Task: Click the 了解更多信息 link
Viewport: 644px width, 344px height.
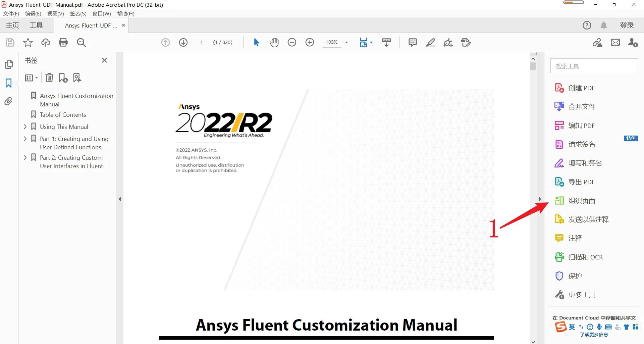Action: pyautogui.click(x=594, y=335)
